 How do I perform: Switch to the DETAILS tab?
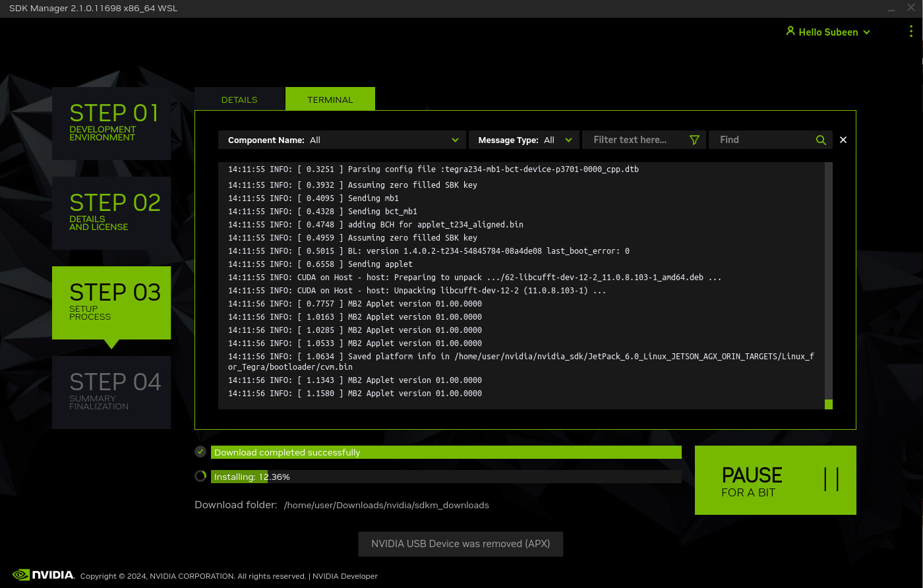[239, 100]
